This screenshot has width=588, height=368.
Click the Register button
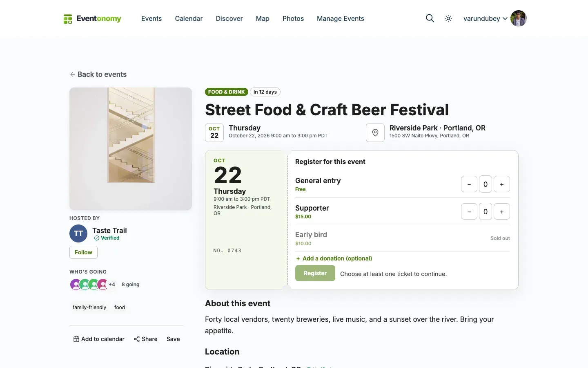(315, 273)
